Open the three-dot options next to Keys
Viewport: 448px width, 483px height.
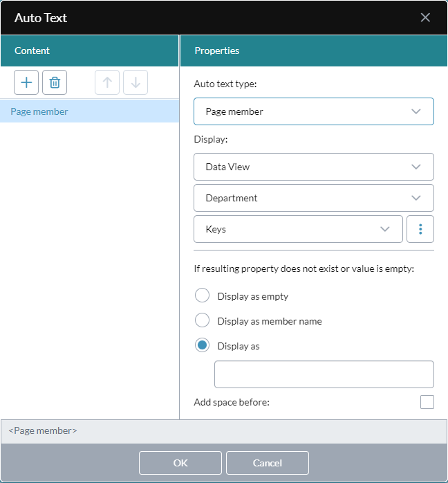coord(420,229)
